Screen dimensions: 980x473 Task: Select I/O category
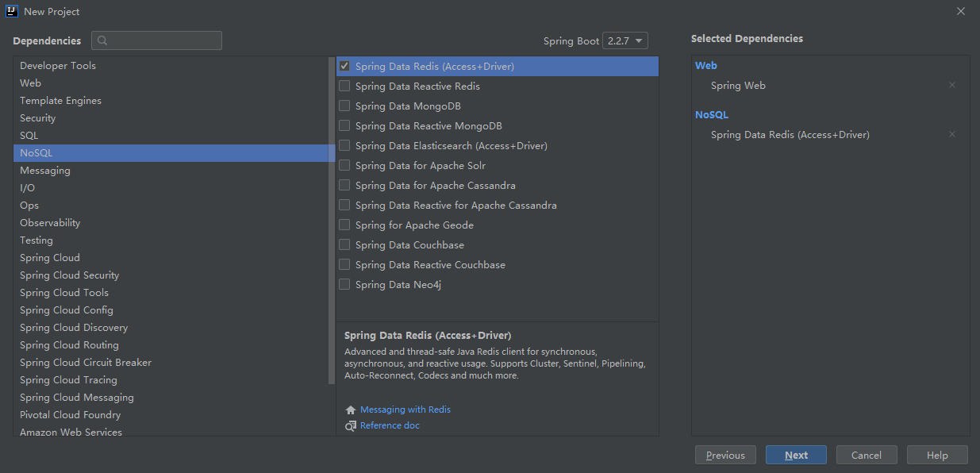click(x=171, y=187)
